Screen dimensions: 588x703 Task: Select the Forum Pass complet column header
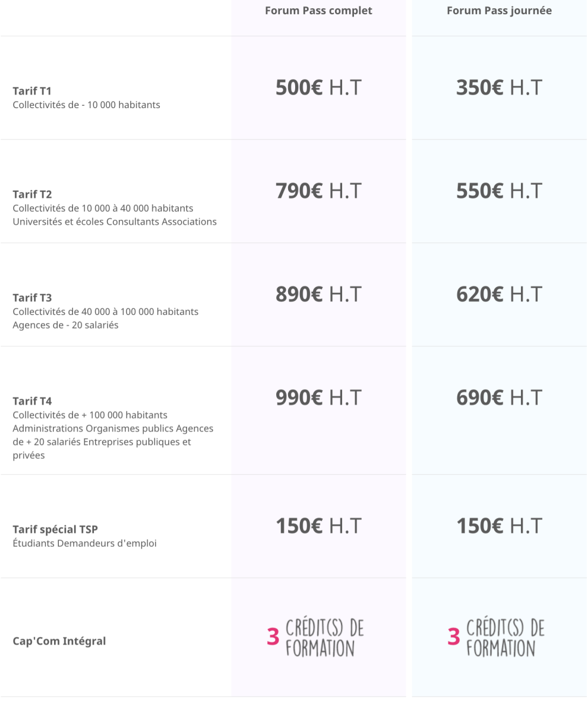coord(318,11)
